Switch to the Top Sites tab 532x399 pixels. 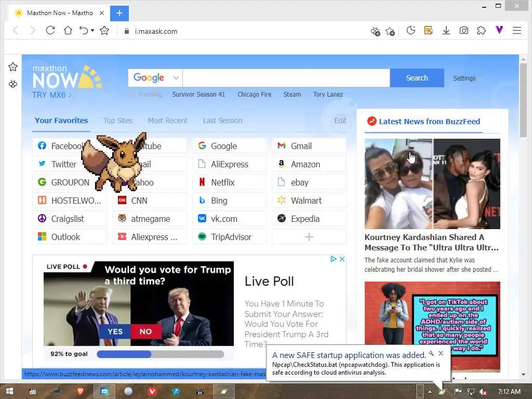[118, 121]
